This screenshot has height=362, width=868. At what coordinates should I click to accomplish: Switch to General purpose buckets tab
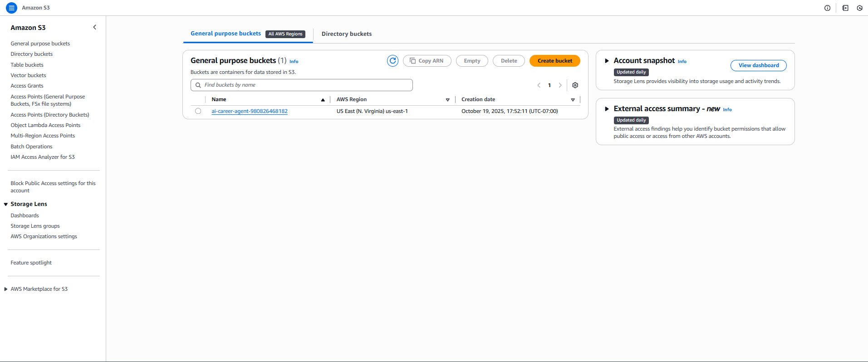tap(226, 34)
